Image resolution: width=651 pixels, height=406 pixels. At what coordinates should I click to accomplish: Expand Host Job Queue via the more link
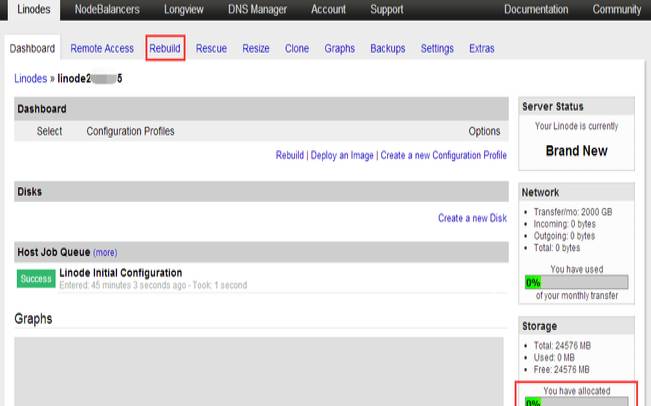[105, 253]
